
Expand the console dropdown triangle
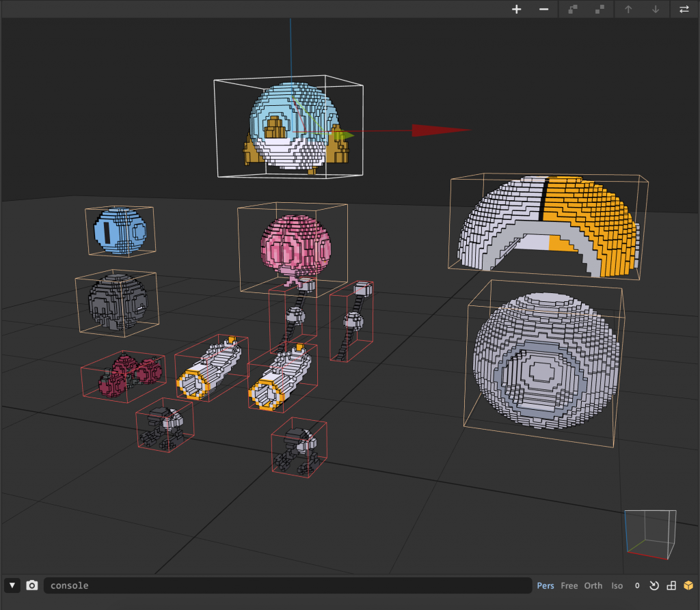click(x=13, y=585)
